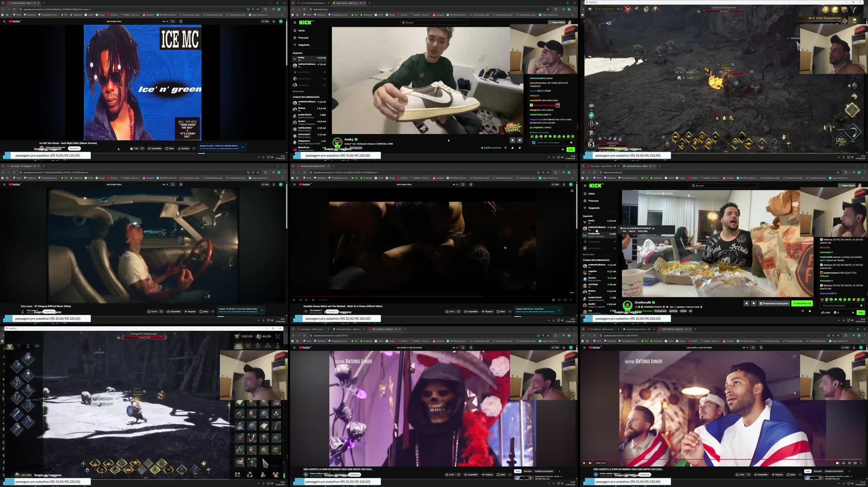Click share icon under OvelheraM stream
The width and height of the screenshot is (868, 487).
[x=803, y=311]
